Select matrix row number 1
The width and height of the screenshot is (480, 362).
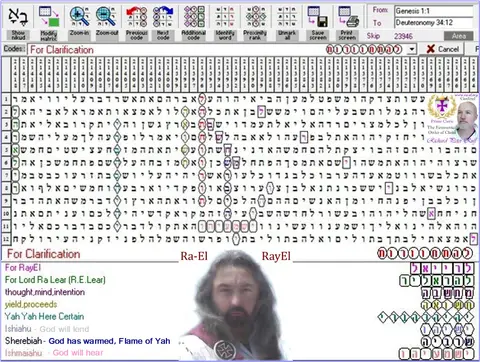(x=6, y=99)
